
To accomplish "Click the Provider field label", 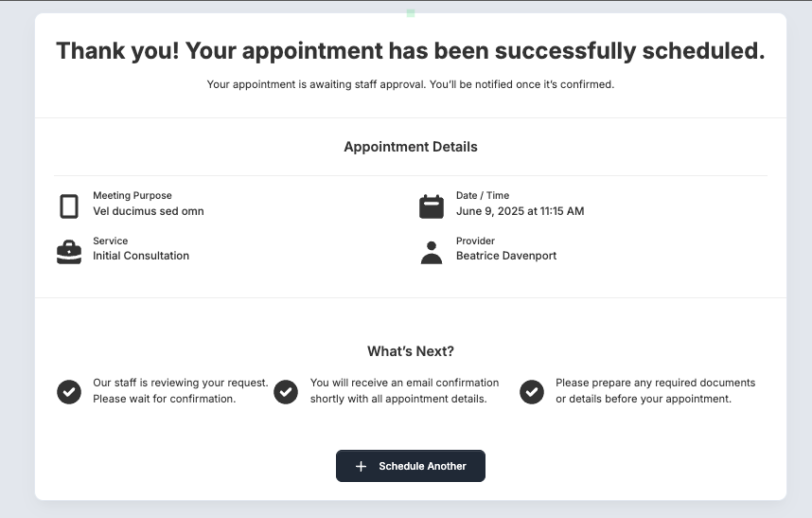I will point(475,241).
